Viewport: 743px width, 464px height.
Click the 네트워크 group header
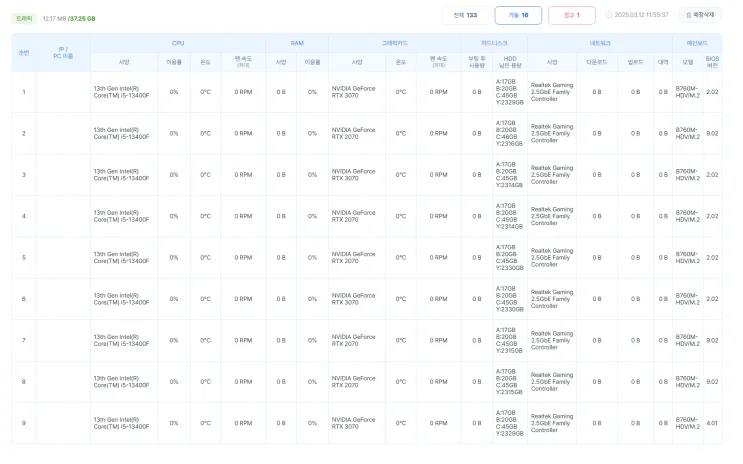[599, 43]
